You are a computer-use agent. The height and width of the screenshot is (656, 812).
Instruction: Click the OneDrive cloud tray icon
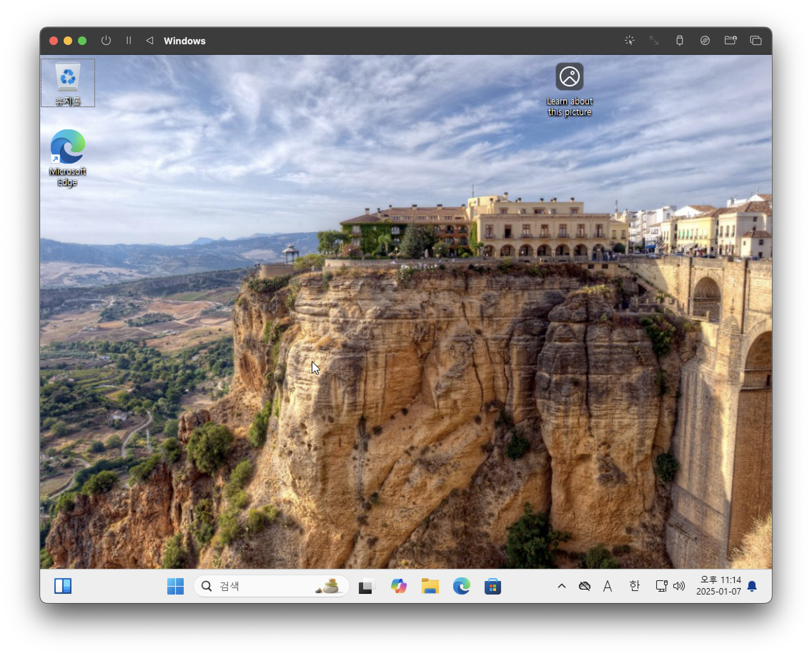pos(584,586)
